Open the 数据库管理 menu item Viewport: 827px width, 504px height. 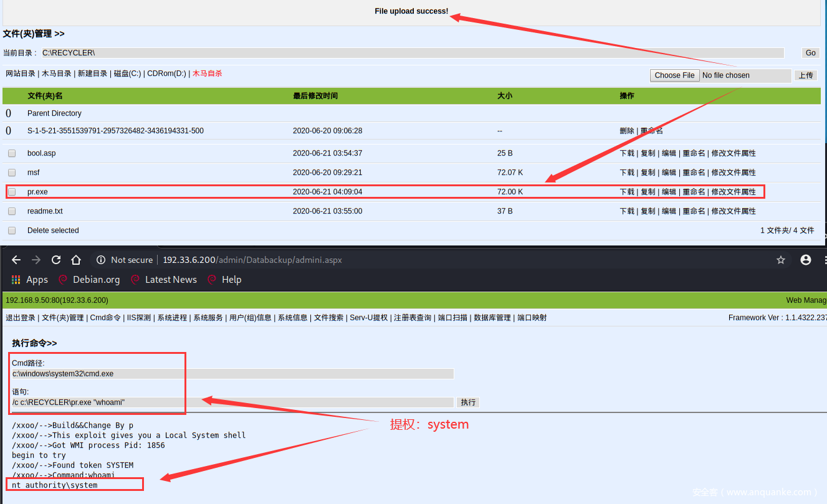[x=492, y=318]
